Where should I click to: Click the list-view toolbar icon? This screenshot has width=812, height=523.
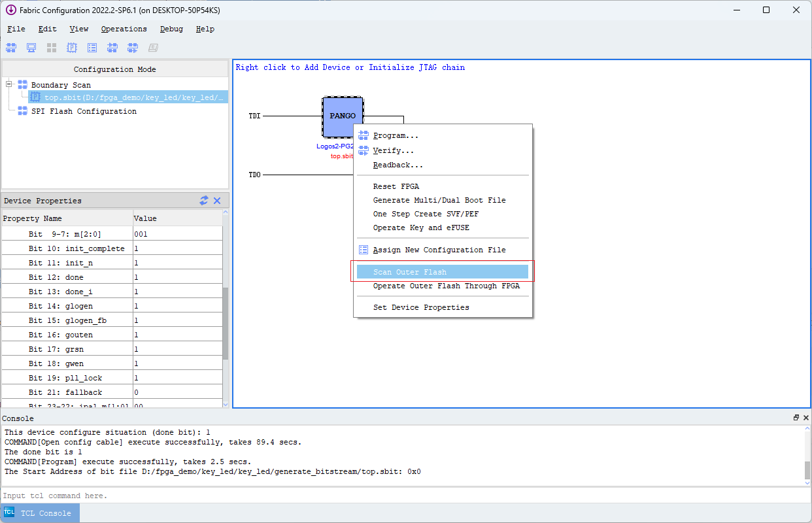[x=92, y=47]
